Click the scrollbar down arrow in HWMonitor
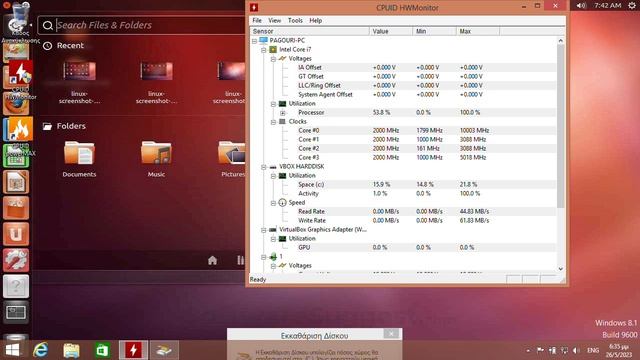This screenshot has height=360, width=640. click(x=560, y=269)
